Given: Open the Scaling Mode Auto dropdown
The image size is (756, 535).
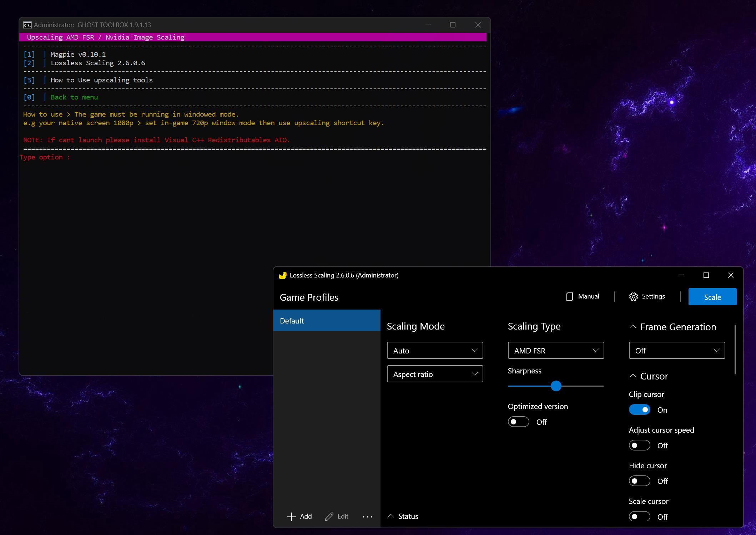Looking at the screenshot, I should [x=435, y=350].
